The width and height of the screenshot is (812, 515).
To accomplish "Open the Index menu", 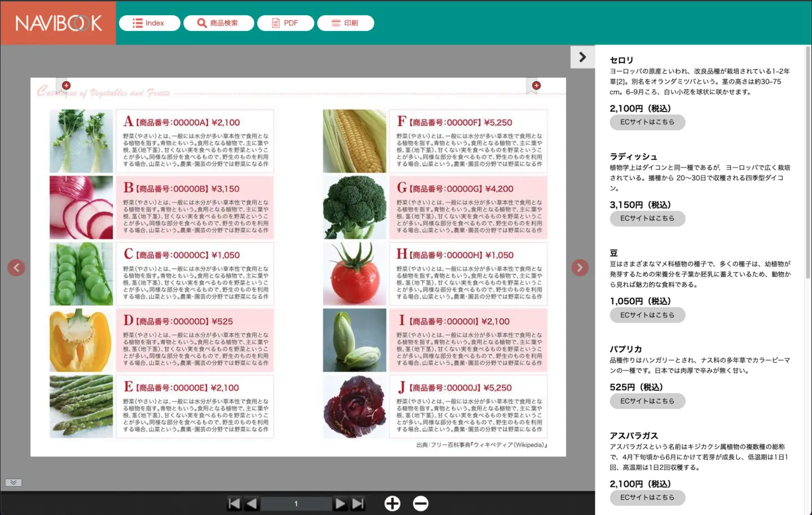I will pos(149,23).
